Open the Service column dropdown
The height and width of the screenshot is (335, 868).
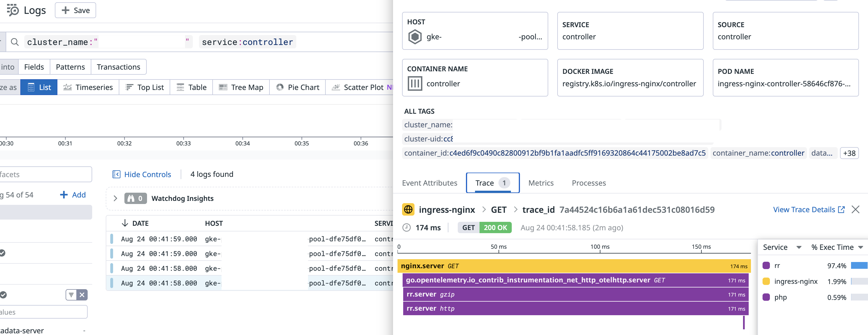pyautogui.click(x=798, y=247)
